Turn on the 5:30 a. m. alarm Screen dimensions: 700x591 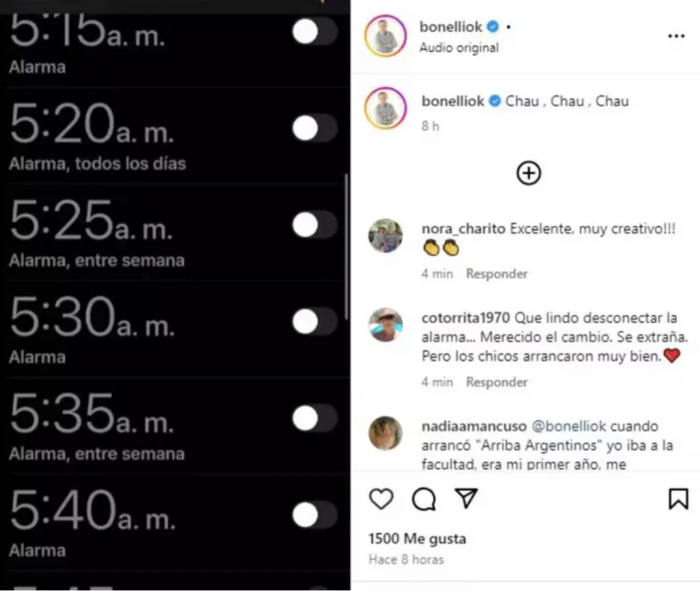pyautogui.click(x=314, y=322)
